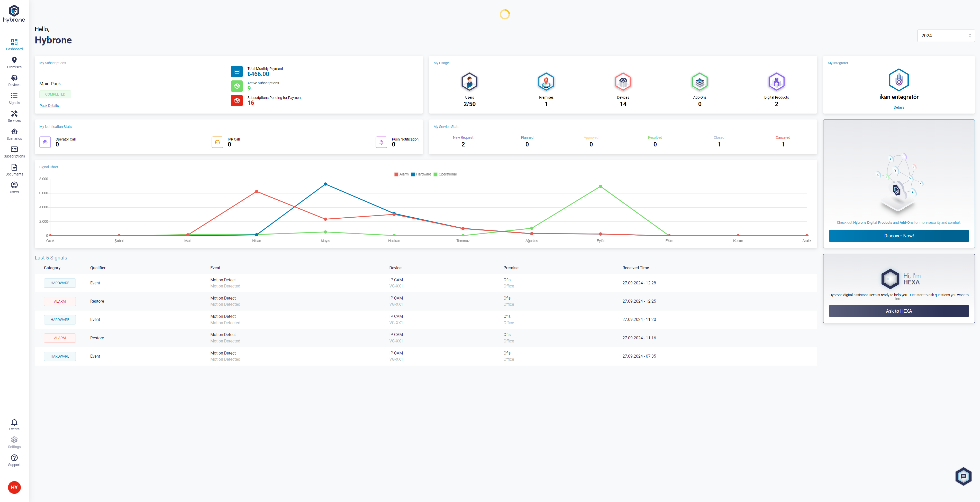Open the Devices sidebar icon

[14, 80]
